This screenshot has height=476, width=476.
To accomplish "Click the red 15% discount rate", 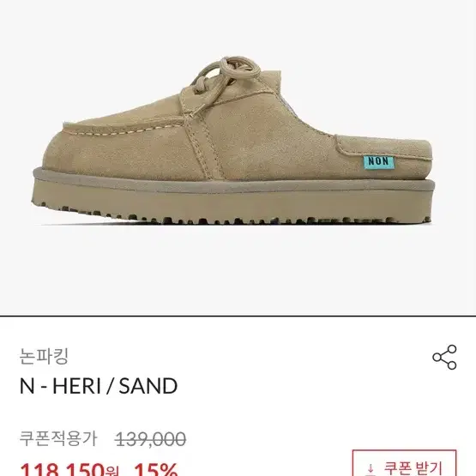I will [x=156, y=469].
